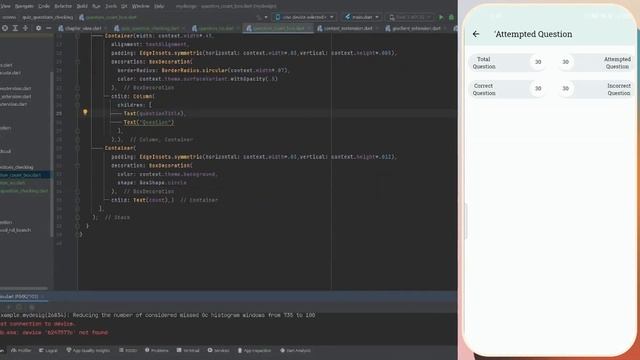Fold the BoxDecoration block containing BoxShape.circle
Screen dimensions: 640x360
[77, 166]
